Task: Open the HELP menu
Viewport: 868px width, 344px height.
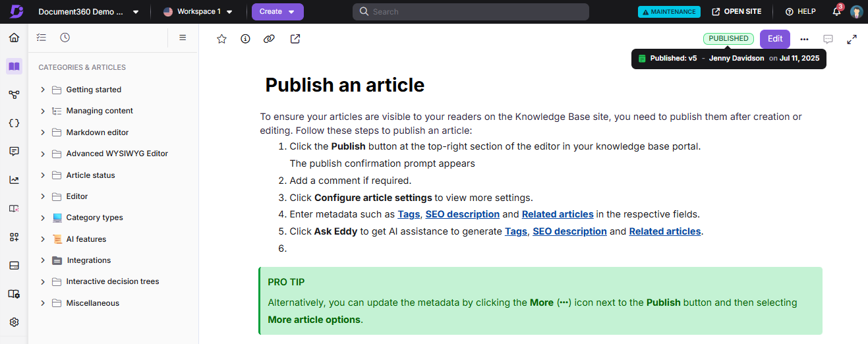Action: click(801, 12)
